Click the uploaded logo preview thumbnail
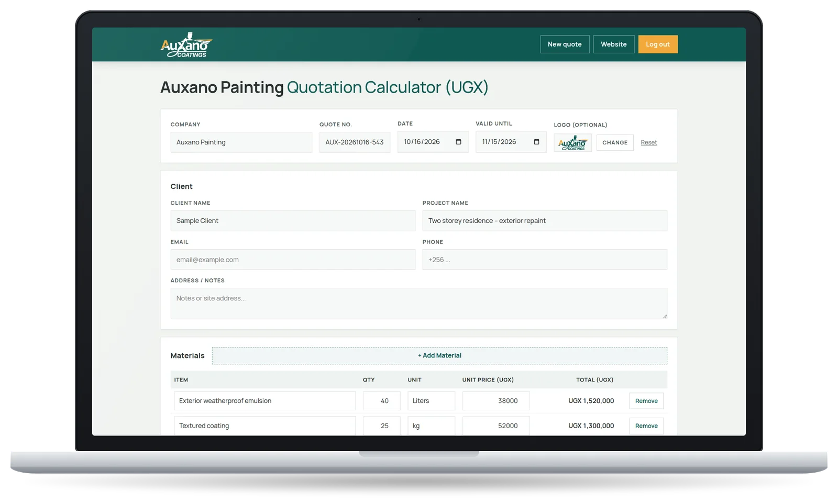Screen dimensions: 838x504 click(572, 143)
